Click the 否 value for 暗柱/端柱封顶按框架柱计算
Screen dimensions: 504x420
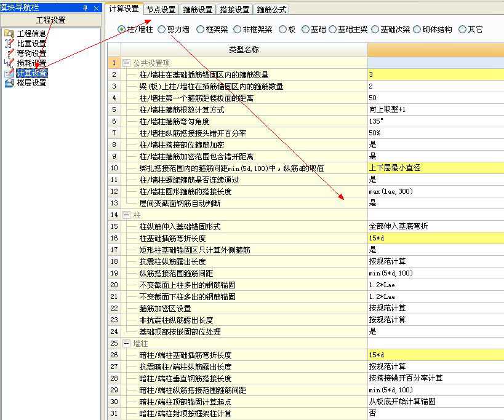[x=436, y=413]
